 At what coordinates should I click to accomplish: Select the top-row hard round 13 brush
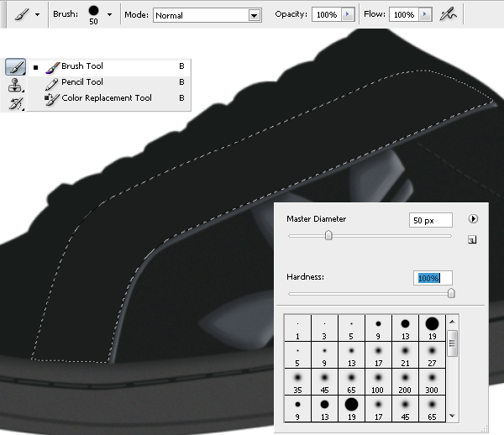pyautogui.click(x=406, y=328)
